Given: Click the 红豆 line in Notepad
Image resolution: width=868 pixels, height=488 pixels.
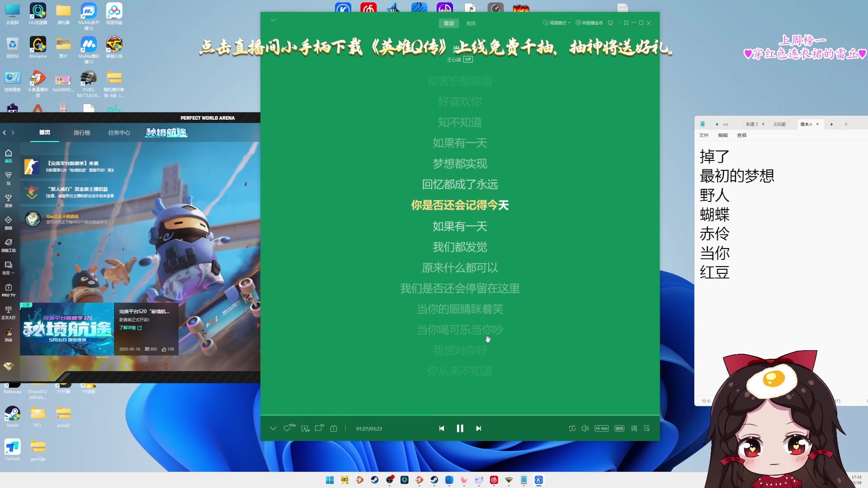Looking at the screenshot, I should click(715, 272).
